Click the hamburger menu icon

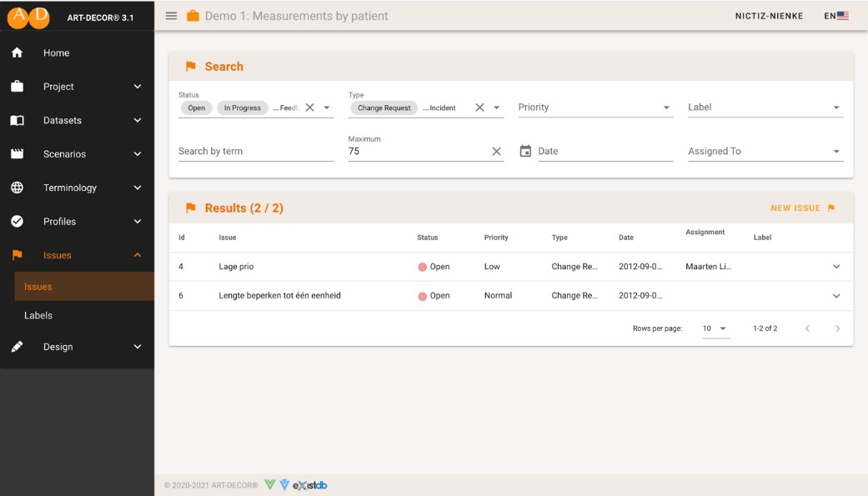(x=171, y=16)
